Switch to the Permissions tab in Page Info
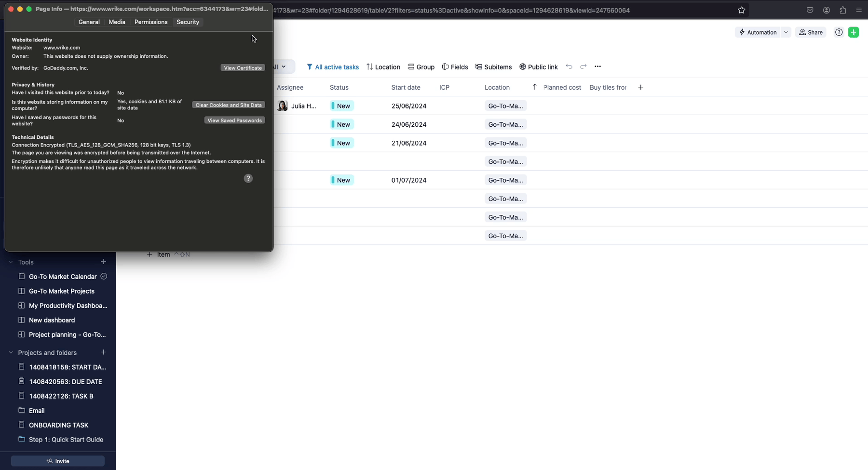 [x=151, y=22]
